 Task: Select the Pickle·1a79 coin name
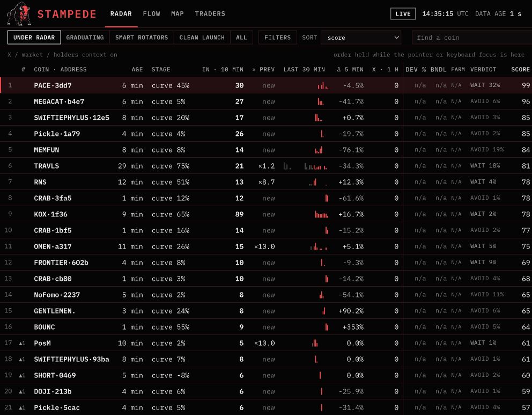coord(57,134)
